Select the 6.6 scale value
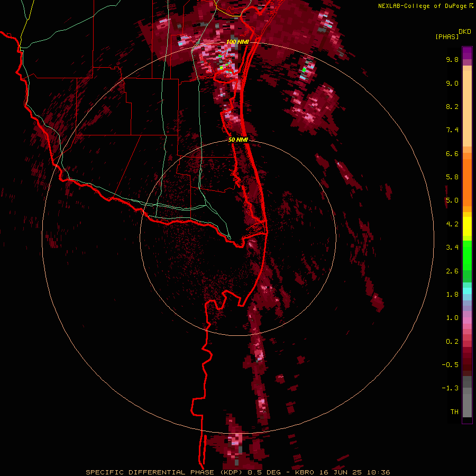 452,153
